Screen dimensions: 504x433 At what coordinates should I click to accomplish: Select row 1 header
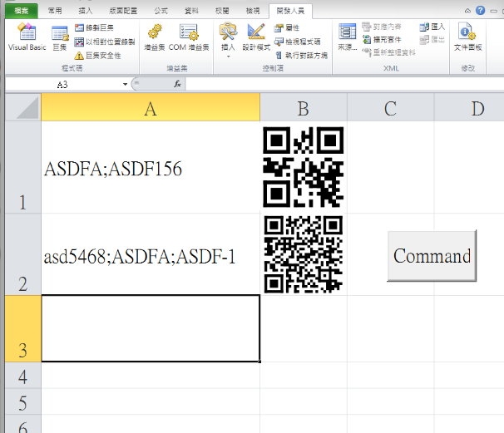[23, 167]
